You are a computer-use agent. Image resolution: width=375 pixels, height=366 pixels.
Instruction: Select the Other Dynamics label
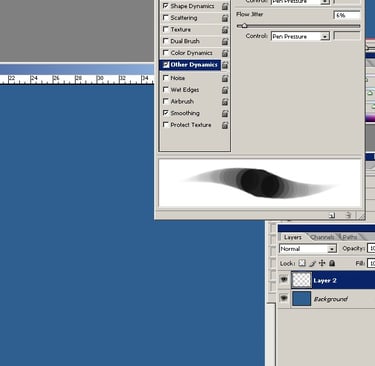(194, 65)
